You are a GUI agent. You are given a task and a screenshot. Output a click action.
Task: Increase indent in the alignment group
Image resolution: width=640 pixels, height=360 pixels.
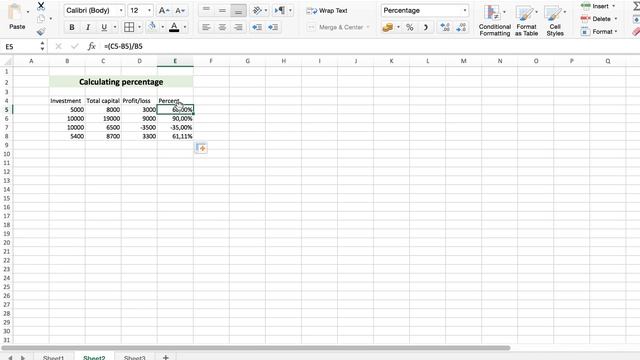pos(273,27)
